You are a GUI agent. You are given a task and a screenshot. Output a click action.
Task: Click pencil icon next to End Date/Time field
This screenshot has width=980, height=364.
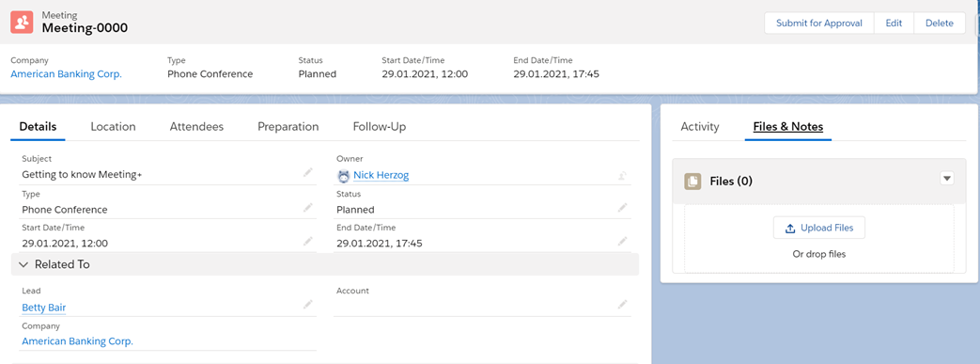(x=623, y=241)
